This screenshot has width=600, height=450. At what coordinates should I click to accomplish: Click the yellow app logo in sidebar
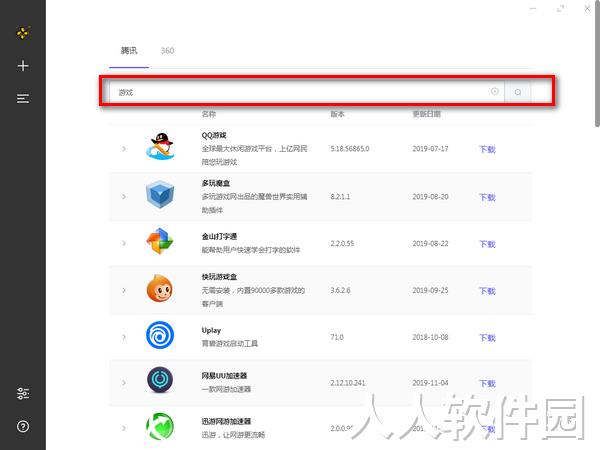coord(23,33)
